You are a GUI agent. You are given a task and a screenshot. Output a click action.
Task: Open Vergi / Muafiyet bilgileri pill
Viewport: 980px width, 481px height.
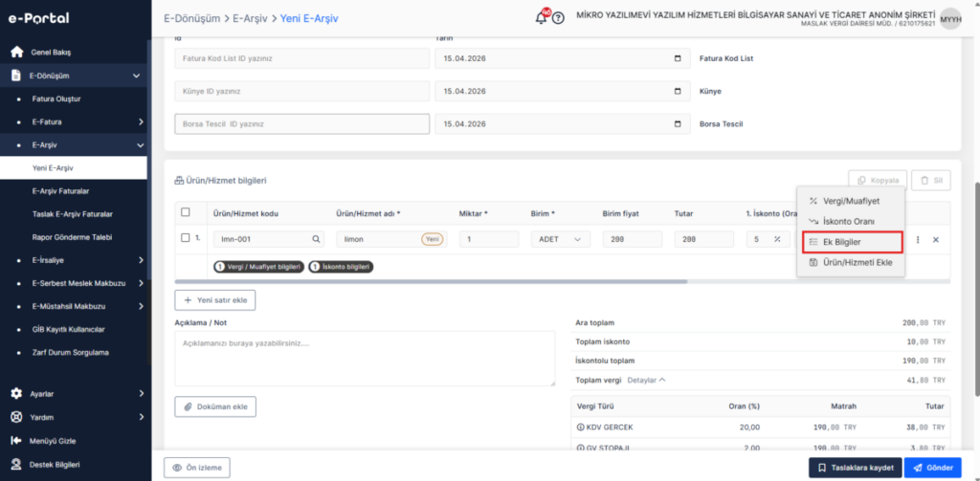pos(258,267)
